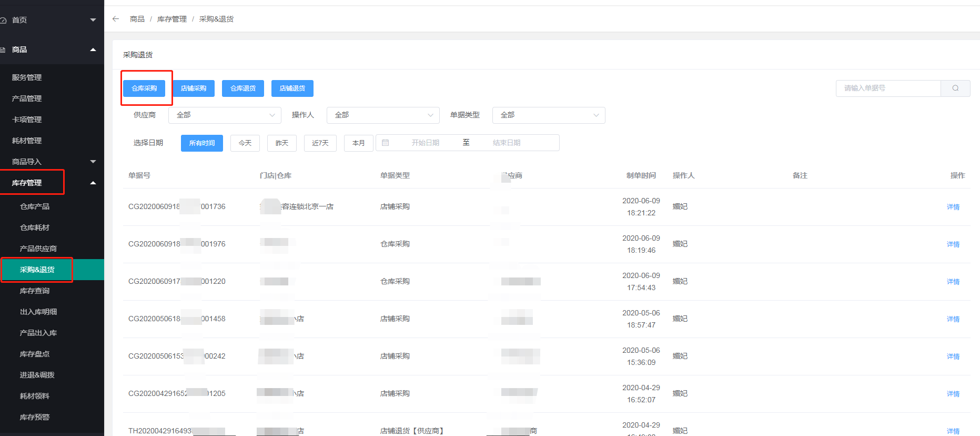Open 仓库产品 in the sidebar

(x=35, y=206)
